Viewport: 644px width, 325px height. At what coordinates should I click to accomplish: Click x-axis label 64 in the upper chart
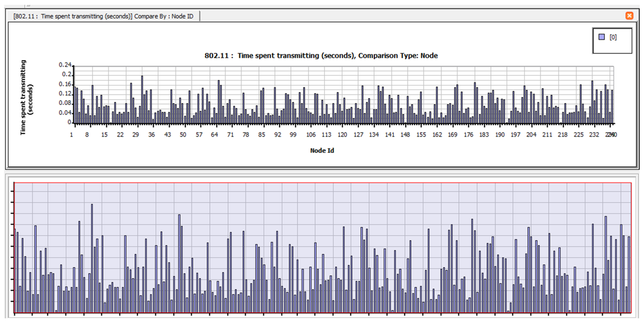pyautogui.click(x=214, y=135)
